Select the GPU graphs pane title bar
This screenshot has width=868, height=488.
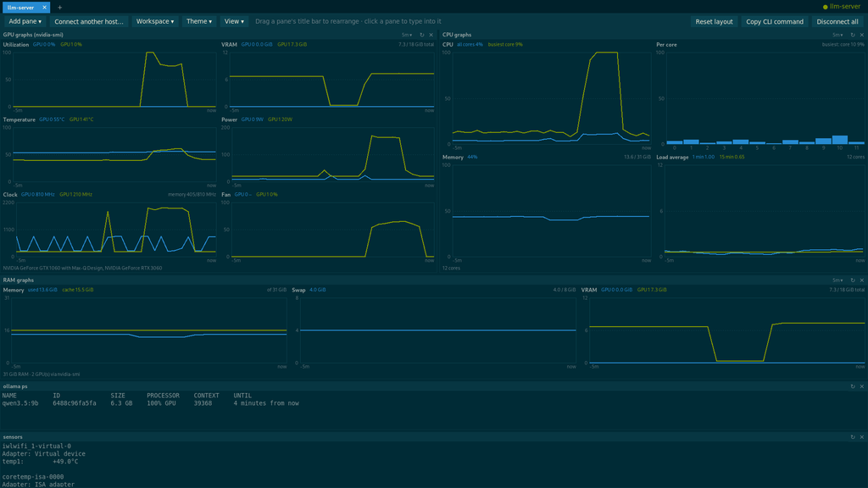coord(218,35)
